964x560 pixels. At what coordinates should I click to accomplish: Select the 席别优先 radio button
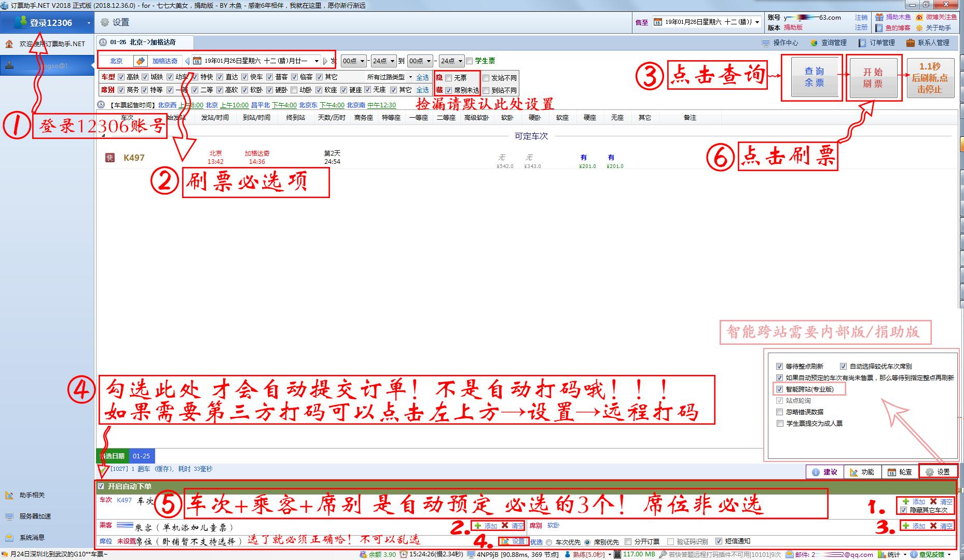[x=587, y=542]
